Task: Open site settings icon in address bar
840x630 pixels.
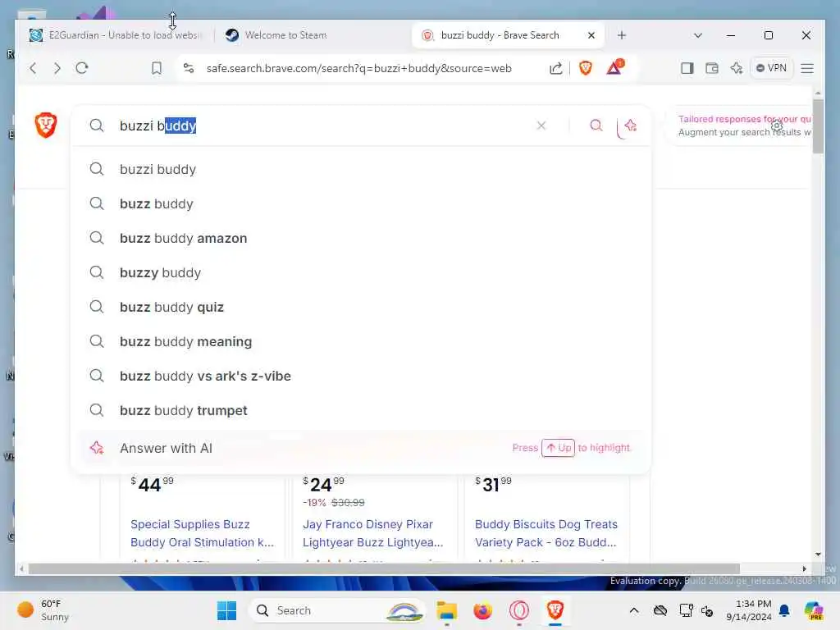Action: (189, 68)
